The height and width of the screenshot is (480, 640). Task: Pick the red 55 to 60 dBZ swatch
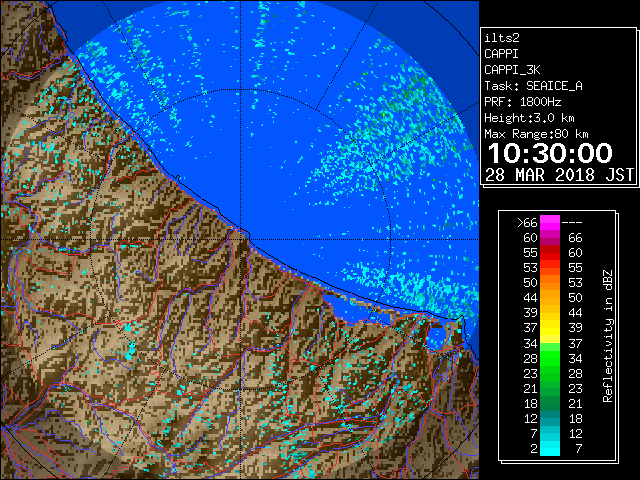point(550,253)
